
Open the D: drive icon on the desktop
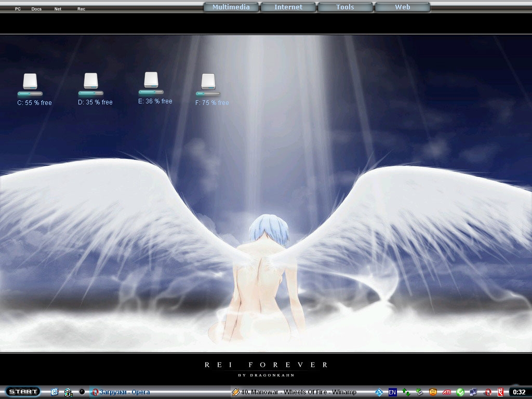click(x=90, y=81)
